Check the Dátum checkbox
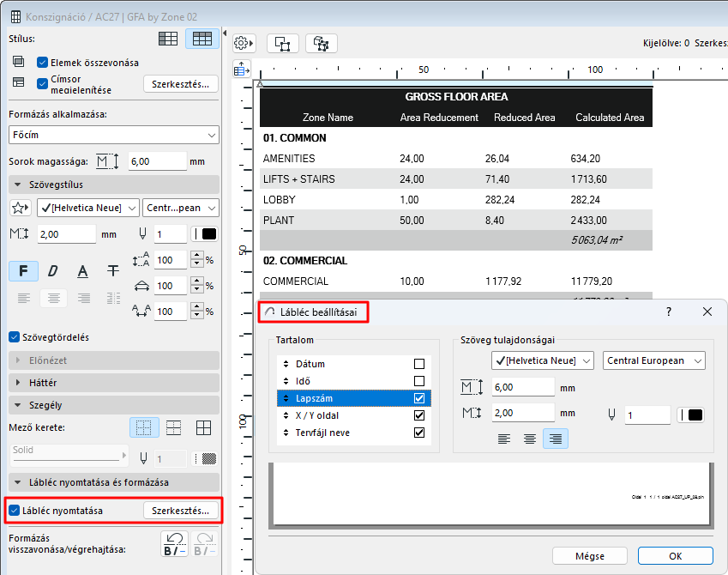Viewport: 728px width, 575px height. [x=419, y=364]
